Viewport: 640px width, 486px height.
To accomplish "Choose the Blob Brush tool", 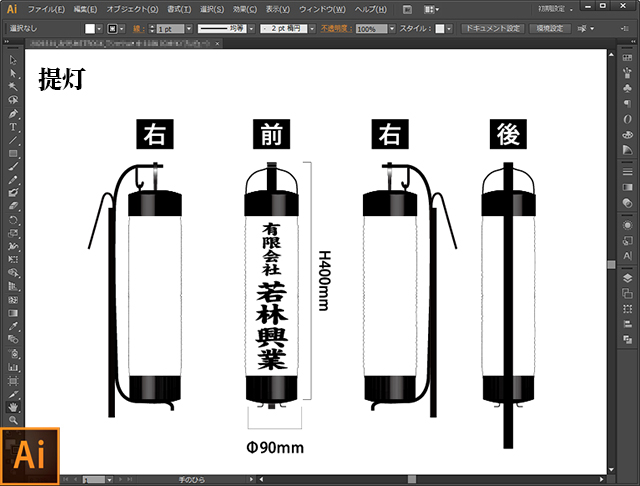I will [13, 193].
